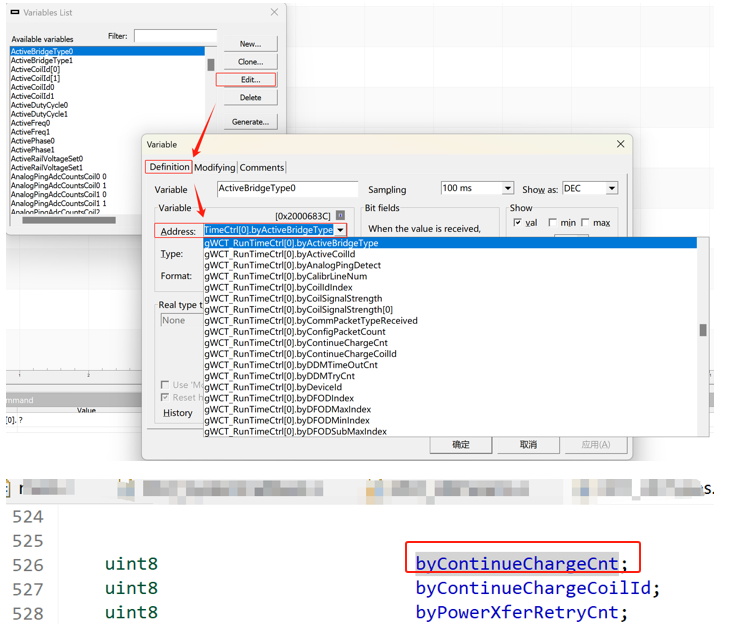729x639 pixels.
Task: Select the Definition tab
Action: point(169,168)
